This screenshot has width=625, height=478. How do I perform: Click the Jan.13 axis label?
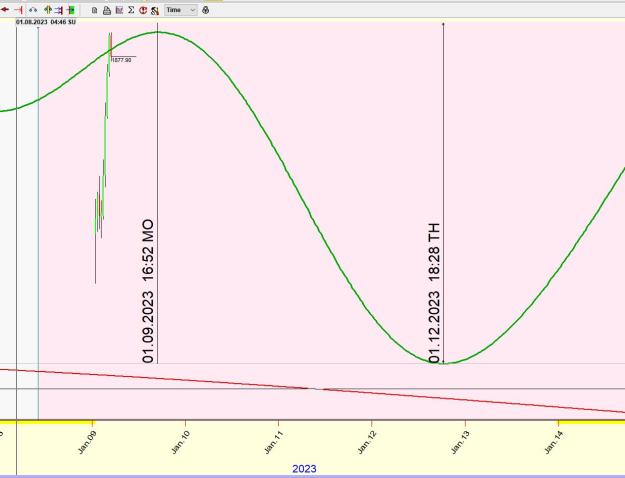(461, 442)
